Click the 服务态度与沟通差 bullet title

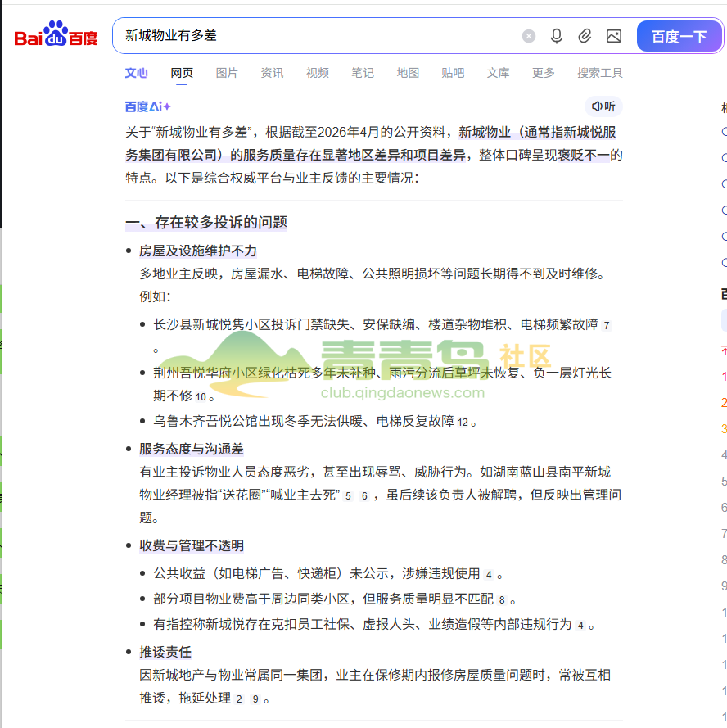coord(192,449)
